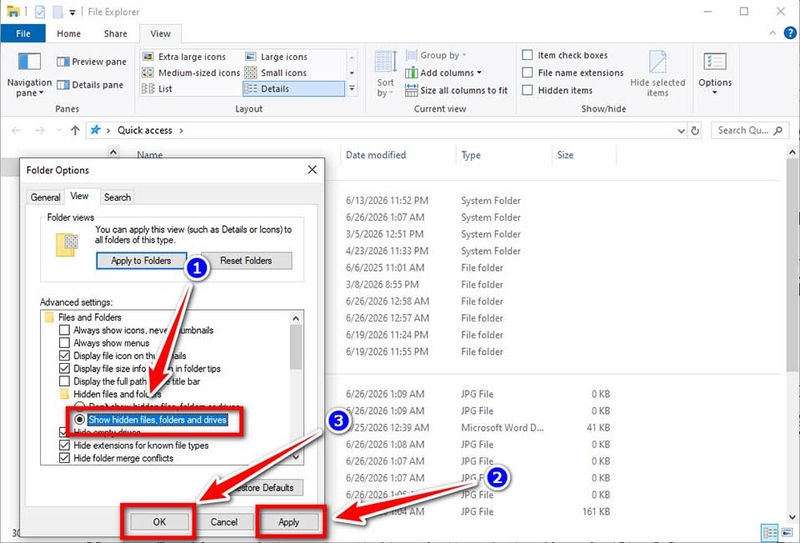Viewport: 800px width, 543px height.
Task: Click the search magnifier icon
Action: point(778,131)
